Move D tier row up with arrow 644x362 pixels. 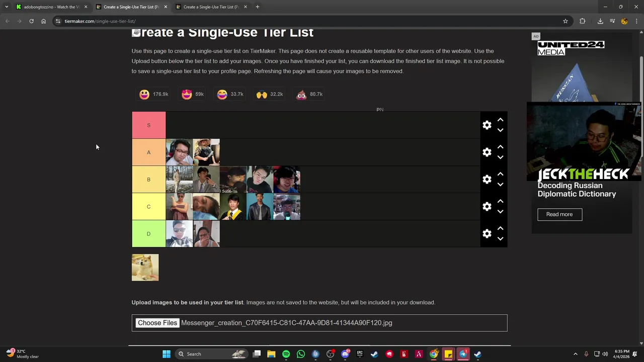coord(500,229)
